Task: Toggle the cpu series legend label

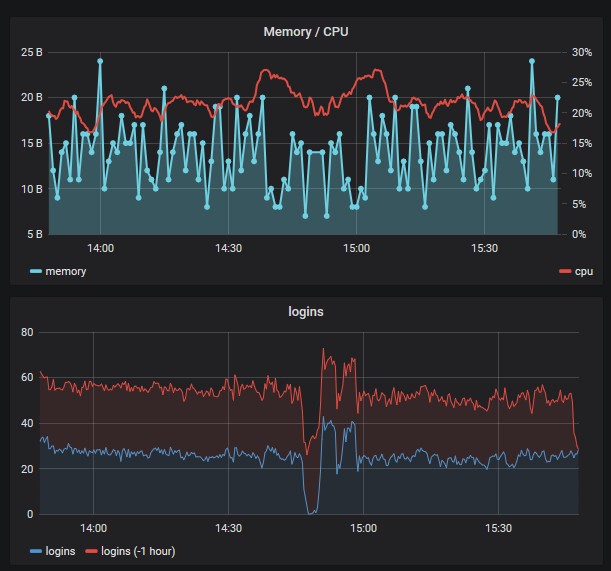Action: click(583, 271)
